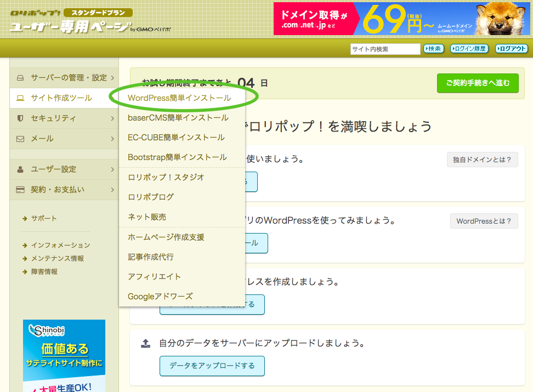The width and height of the screenshot is (533, 392).
Task: Click the Lolipop user page logo
Action: tap(90, 21)
